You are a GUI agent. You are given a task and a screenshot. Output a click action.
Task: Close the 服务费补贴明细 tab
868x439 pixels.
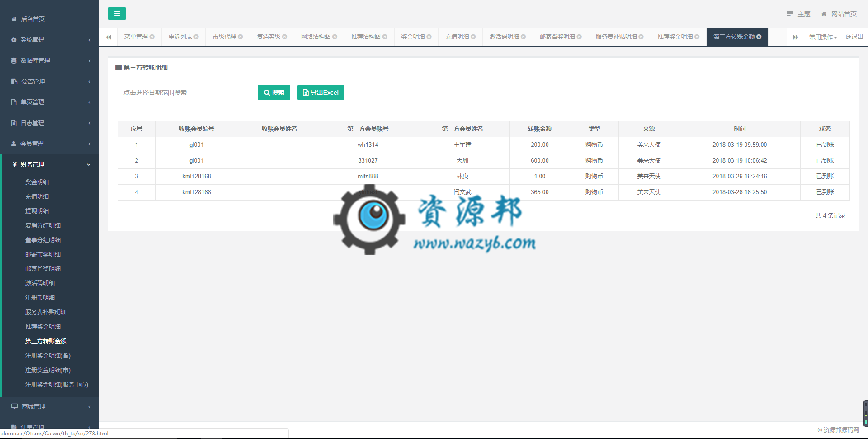(642, 37)
